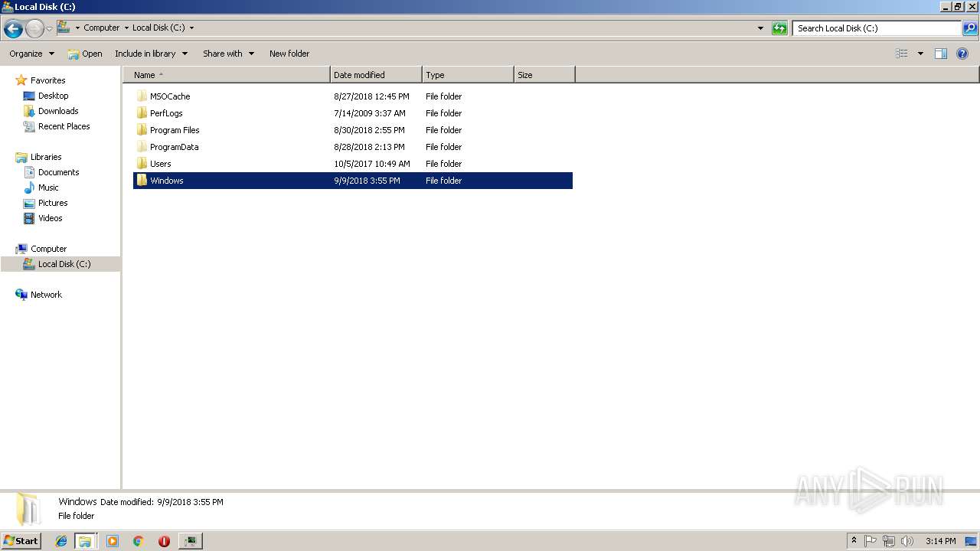Select the PerfLogs folder icon
The image size is (980, 551).
142,113
